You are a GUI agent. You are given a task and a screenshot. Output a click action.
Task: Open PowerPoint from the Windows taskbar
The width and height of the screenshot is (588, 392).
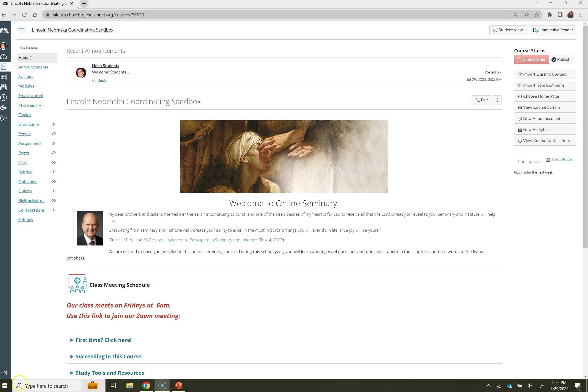pyautogui.click(x=178, y=386)
